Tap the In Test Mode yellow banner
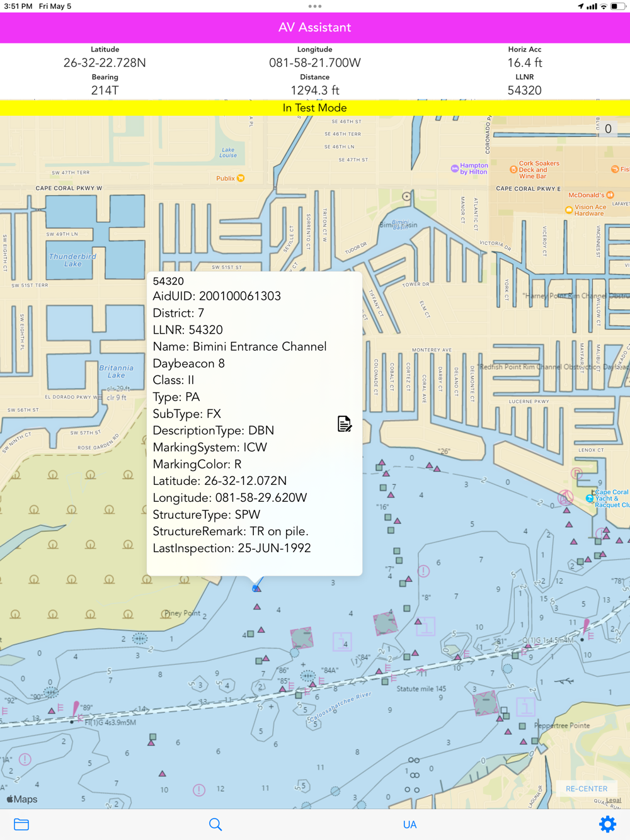 (x=315, y=108)
